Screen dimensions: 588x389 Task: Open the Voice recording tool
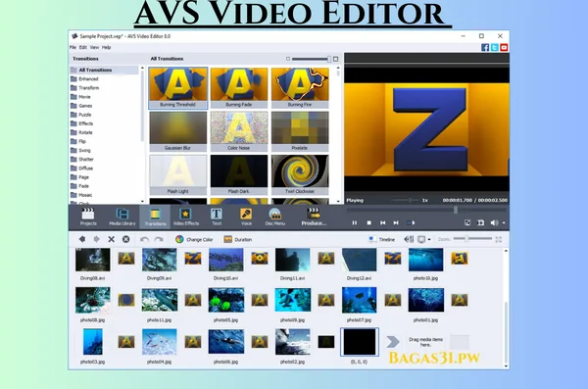pos(246,217)
